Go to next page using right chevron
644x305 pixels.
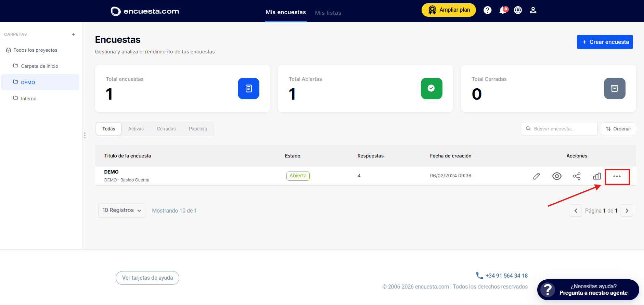click(x=627, y=211)
